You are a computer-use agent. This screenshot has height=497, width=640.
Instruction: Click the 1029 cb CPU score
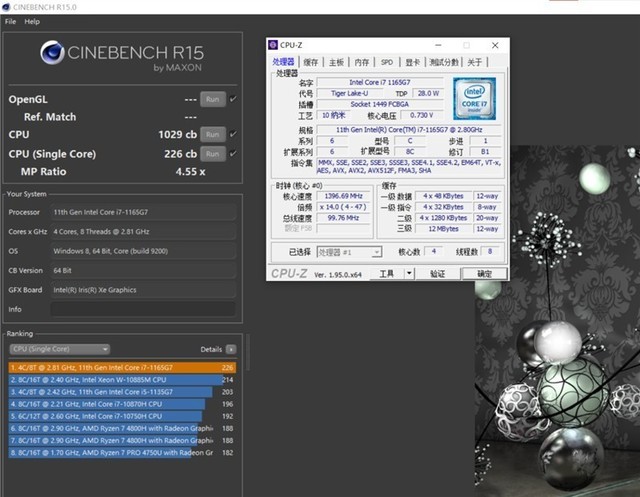[x=178, y=135]
